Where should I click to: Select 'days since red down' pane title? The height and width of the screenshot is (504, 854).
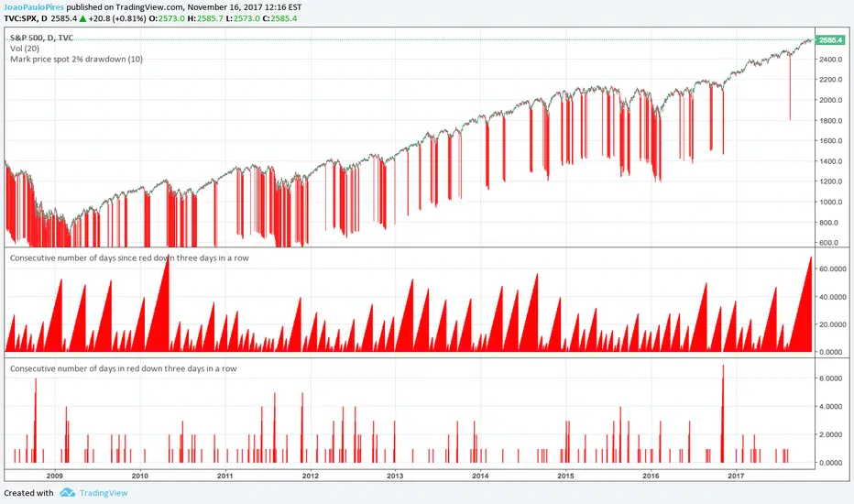pyautogui.click(x=129, y=257)
